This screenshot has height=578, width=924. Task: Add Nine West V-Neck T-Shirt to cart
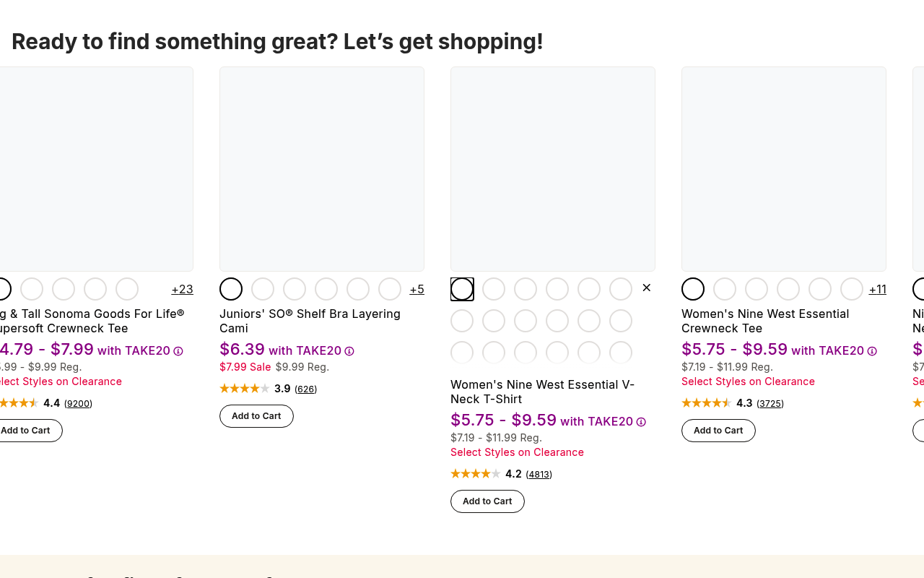click(x=487, y=501)
